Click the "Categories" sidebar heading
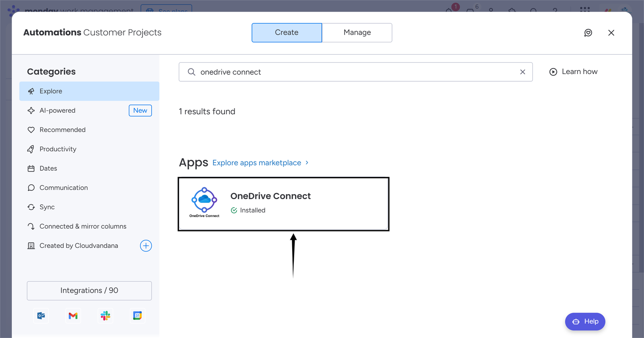The width and height of the screenshot is (644, 338). pos(51,72)
